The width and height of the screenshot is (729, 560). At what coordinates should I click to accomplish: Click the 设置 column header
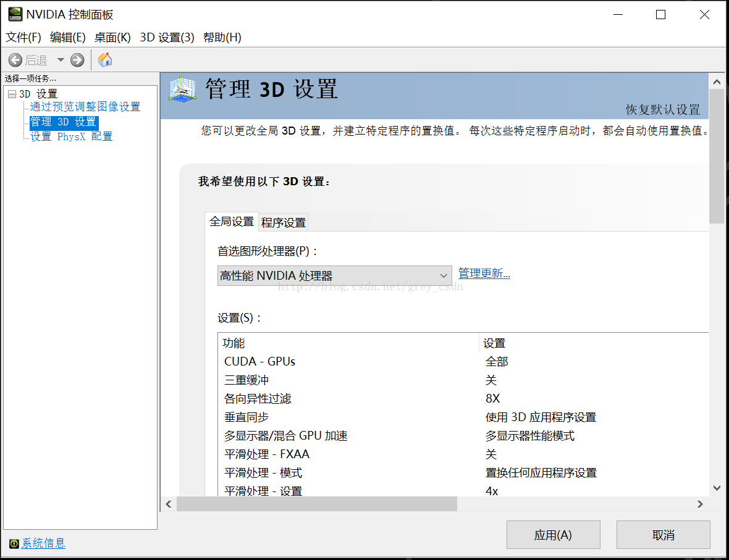pos(594,343)
